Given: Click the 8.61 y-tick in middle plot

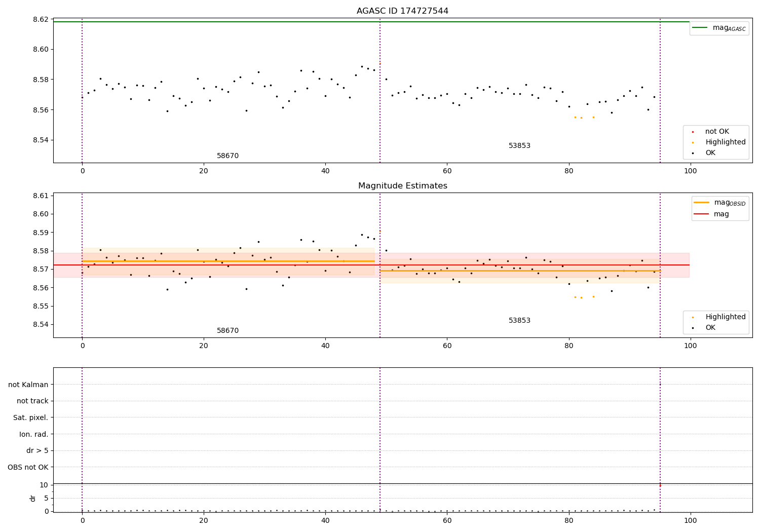Looking at the screenshot, I should 41,196.
